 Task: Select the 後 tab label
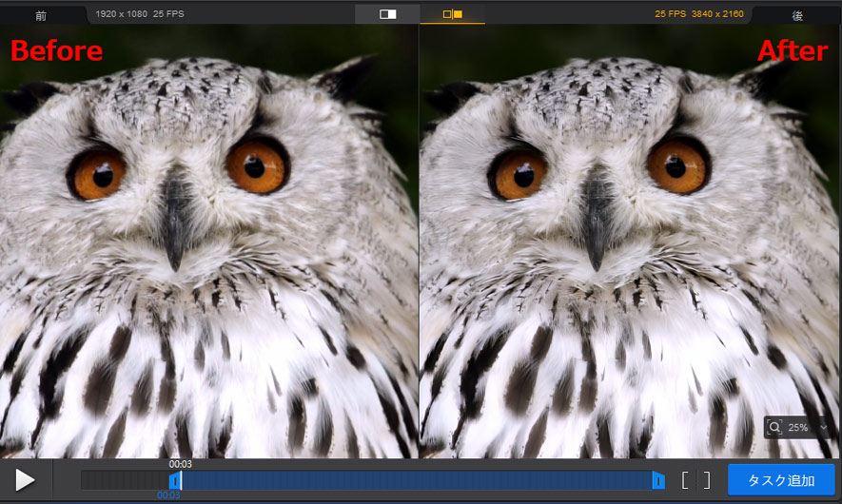[x=797, y=16]
